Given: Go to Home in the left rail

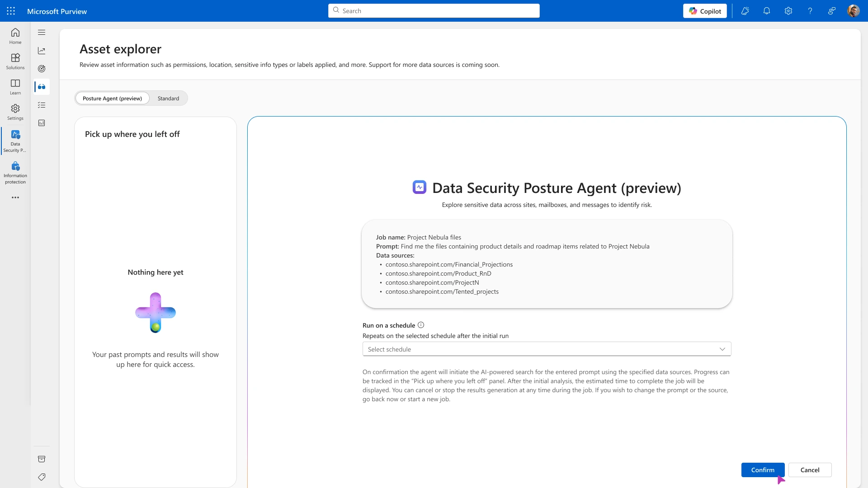Looking at the screenshot, I should pos(15,36).
